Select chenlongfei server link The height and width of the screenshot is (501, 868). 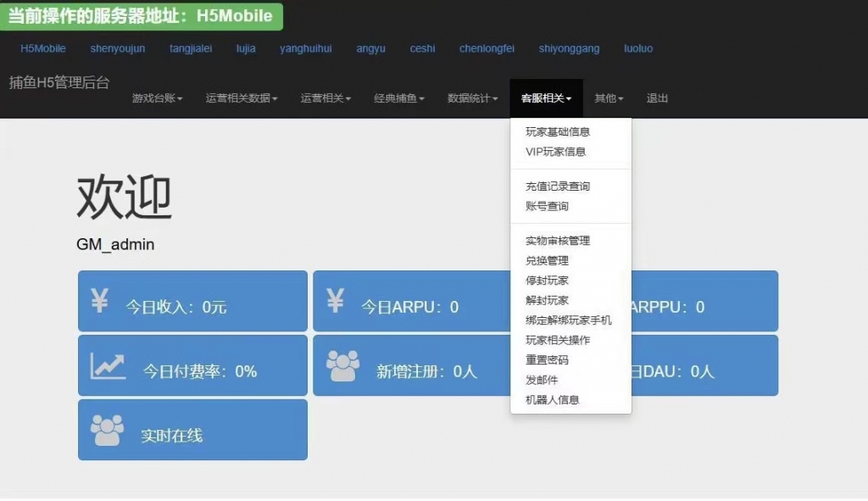[487, 48]
